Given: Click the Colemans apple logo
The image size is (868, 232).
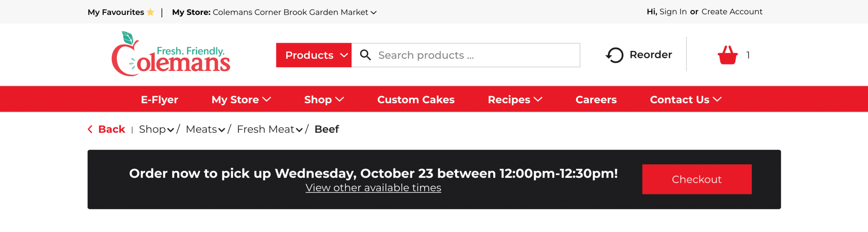Looking at the screenshot, I should (x=171, y=54).
